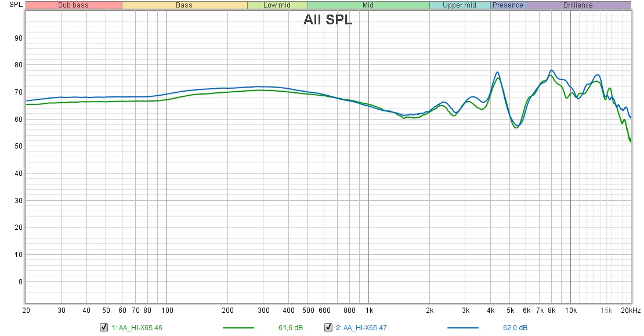Click the 15k frequency axis label
Screen dimensions: 644x336
[x=606, y=310]
